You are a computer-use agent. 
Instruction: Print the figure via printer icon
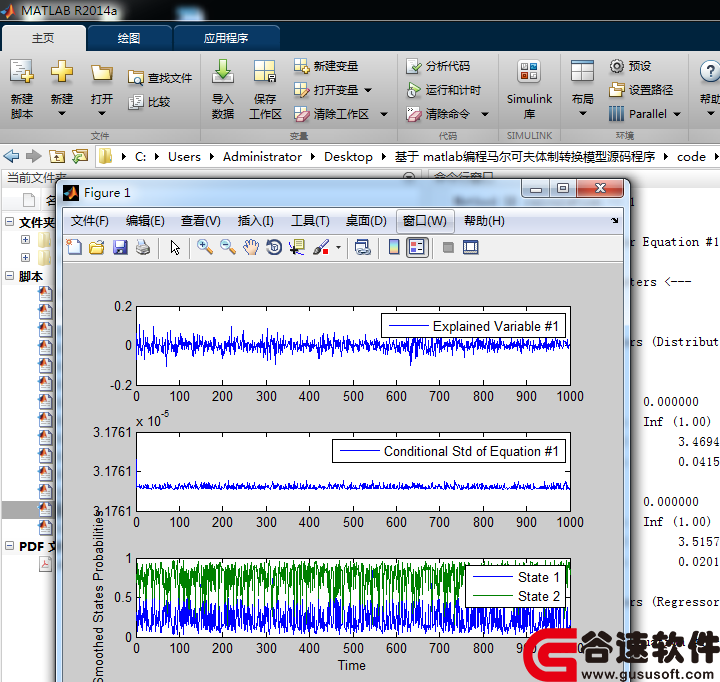143,248
